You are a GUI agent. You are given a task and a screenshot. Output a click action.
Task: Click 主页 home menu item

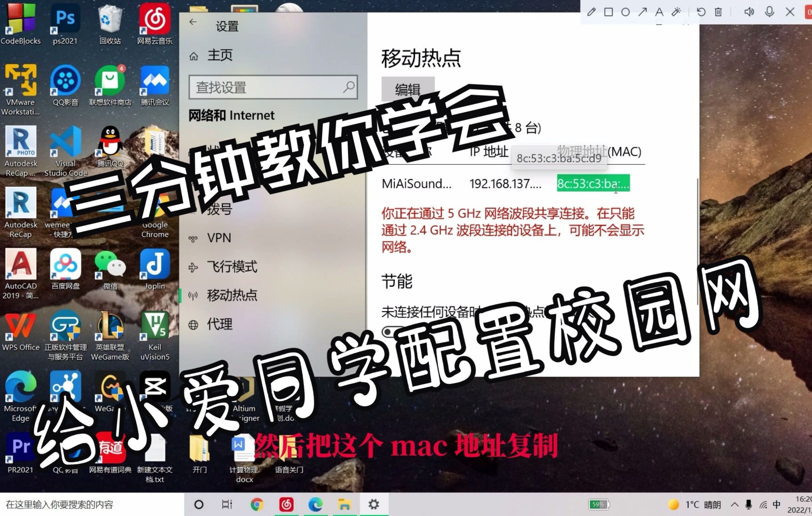[217, 54]
